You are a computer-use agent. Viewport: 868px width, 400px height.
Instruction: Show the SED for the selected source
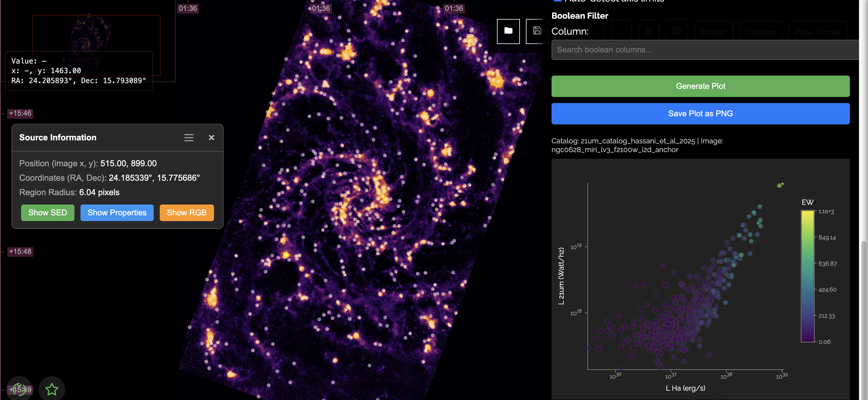[x=48, y=212]
